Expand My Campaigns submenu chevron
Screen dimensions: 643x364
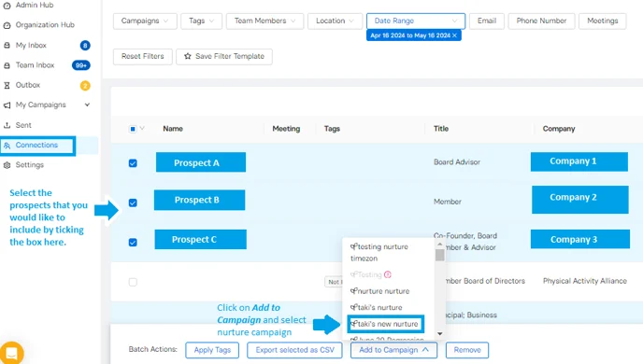(87, 105)
